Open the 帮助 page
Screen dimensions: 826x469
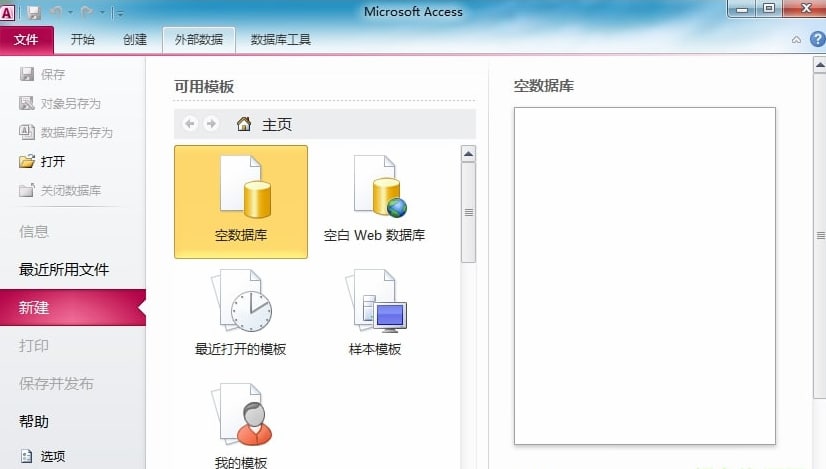tap(34, 422)
